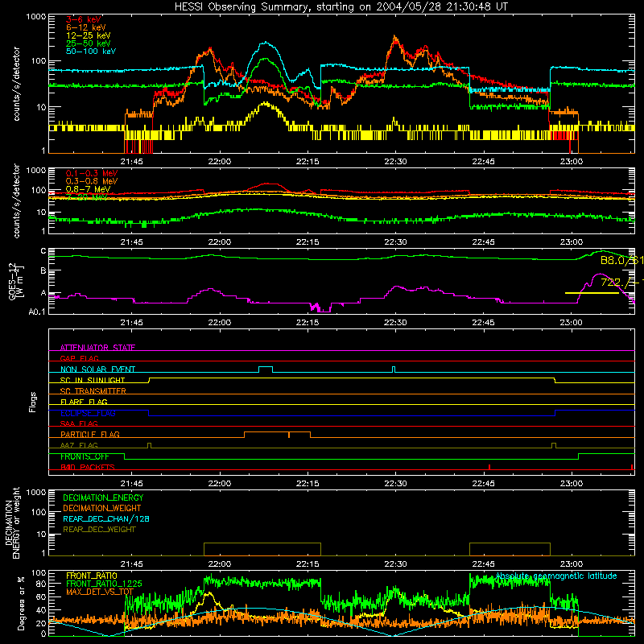Click the A0.1 level on the GOES axis
The width and height of the screenshot is (644, 644).
coord(37,312)
